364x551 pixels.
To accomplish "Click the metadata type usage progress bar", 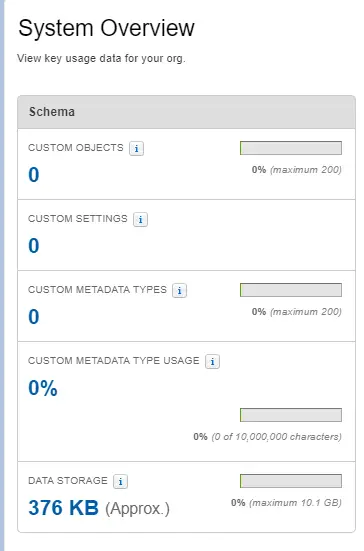I will click(x=291, y=415).
